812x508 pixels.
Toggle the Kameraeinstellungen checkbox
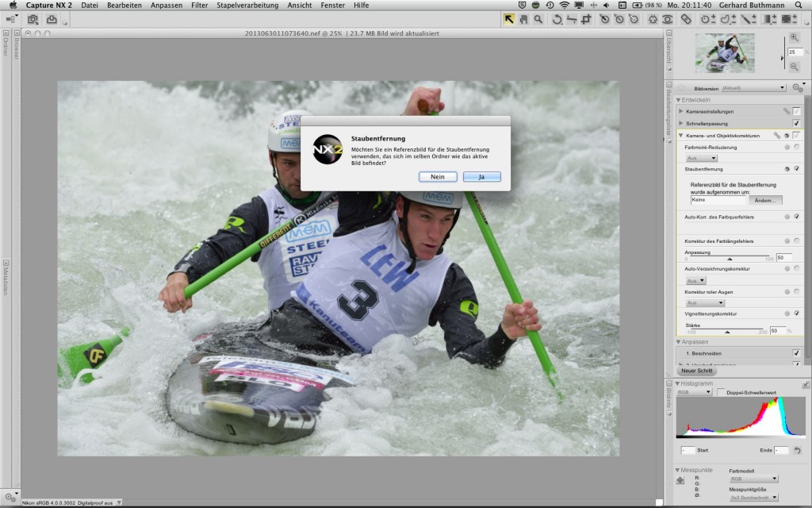796,111
